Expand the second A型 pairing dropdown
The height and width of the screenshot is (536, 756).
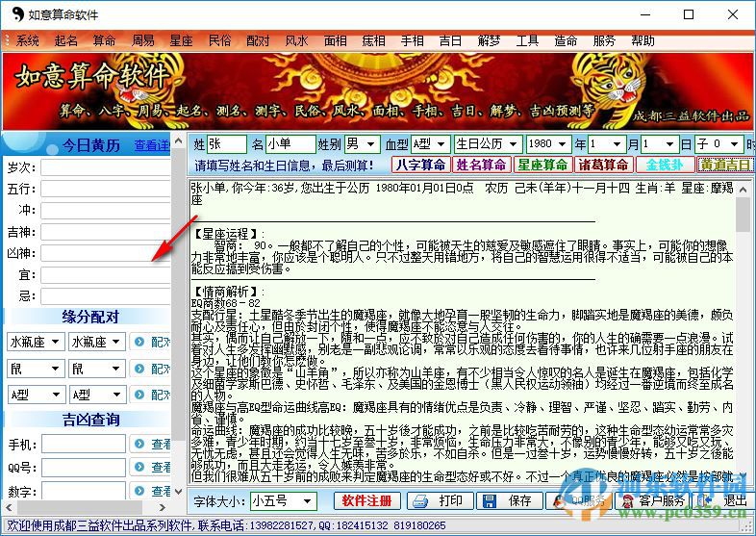tap(116, 395)
